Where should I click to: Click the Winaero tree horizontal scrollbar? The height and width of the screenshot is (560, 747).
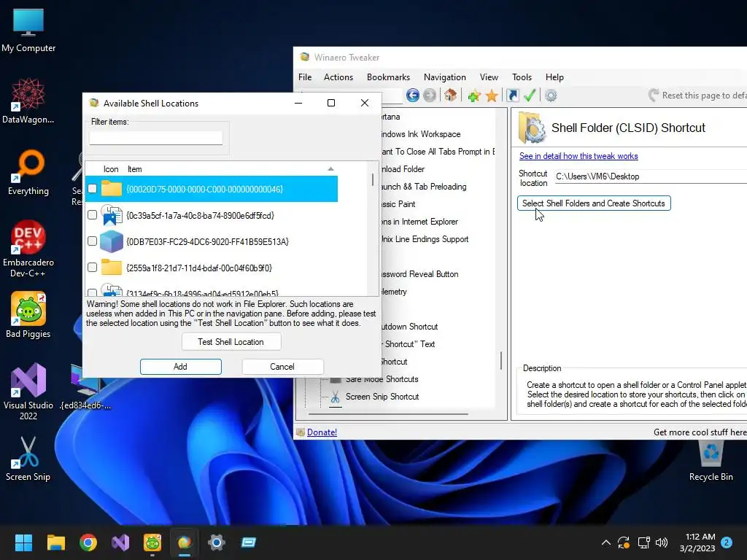[x=388, y=414]
